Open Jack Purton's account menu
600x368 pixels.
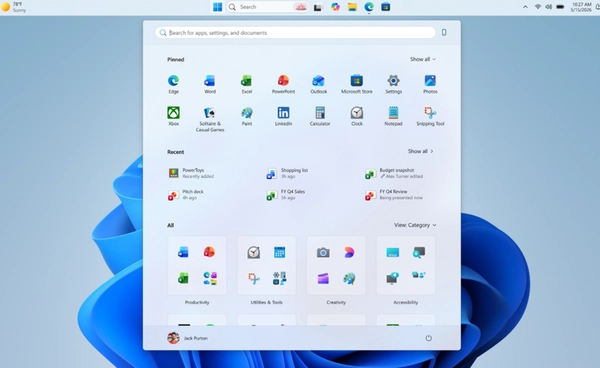(188, 338)
